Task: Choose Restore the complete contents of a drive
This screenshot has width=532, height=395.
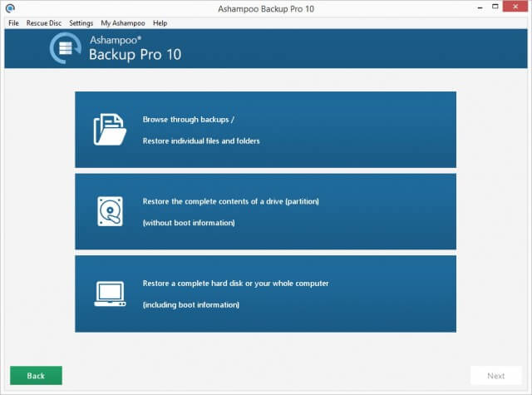Action: tap(265, 212)
